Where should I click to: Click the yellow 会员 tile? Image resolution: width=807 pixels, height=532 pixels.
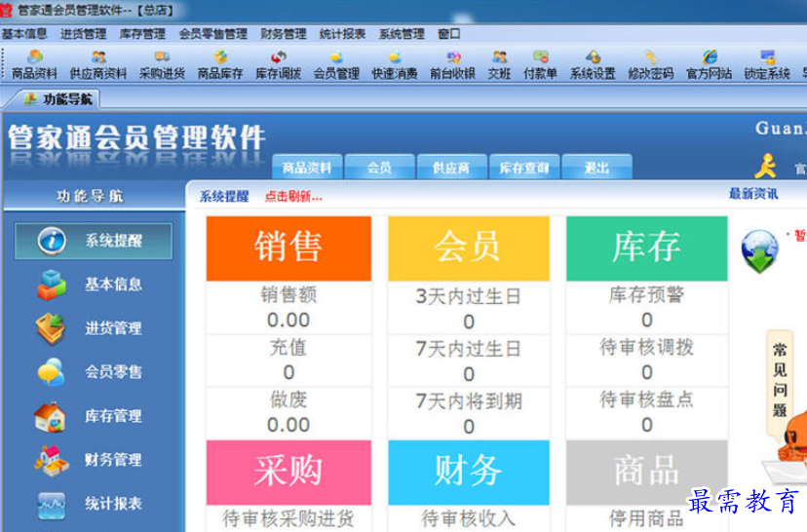469,248
